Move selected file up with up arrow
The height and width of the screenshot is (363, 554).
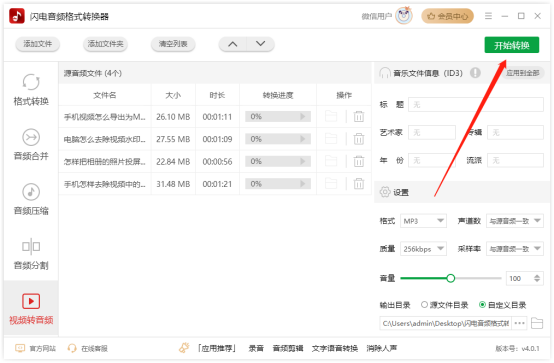pos(232,44)
